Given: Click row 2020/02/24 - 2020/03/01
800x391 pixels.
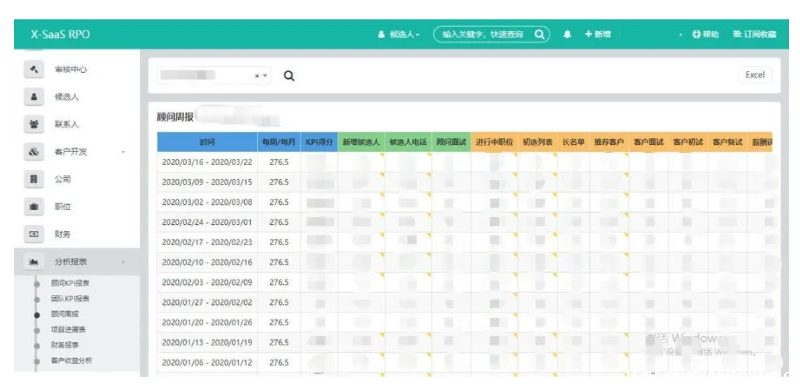Looking at the screenshot, I should point(464,223).
